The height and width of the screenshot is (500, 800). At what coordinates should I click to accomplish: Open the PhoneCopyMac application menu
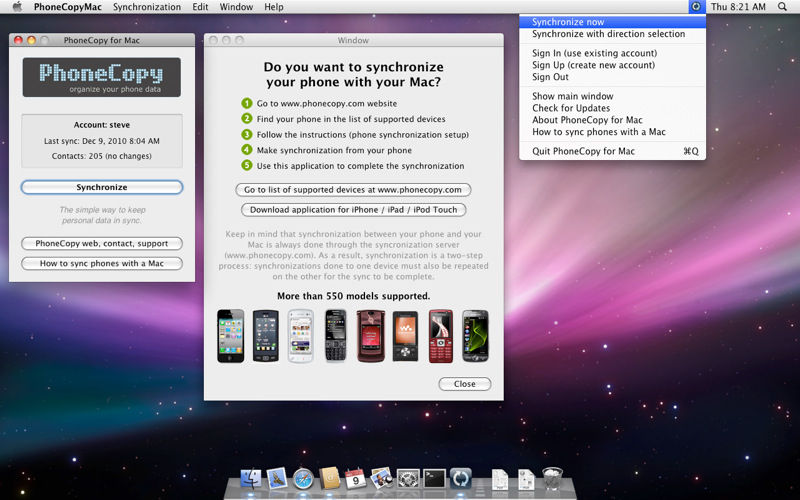tap(68, 7)
